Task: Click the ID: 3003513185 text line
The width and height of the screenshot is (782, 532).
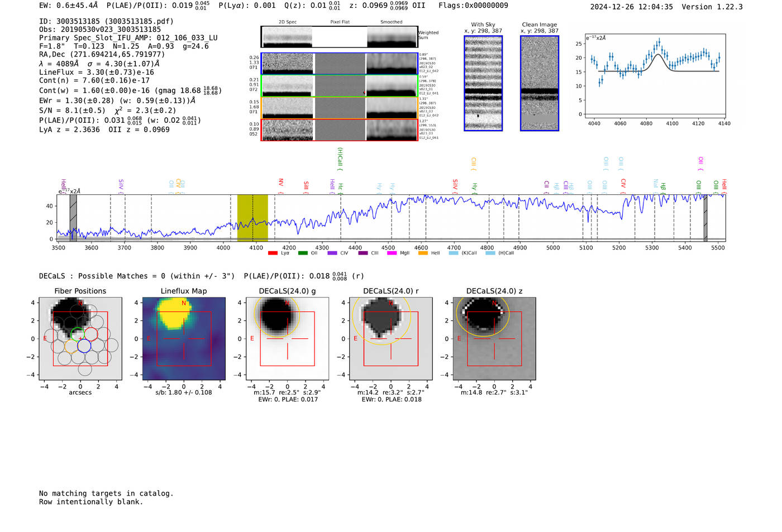Action: 106,21
